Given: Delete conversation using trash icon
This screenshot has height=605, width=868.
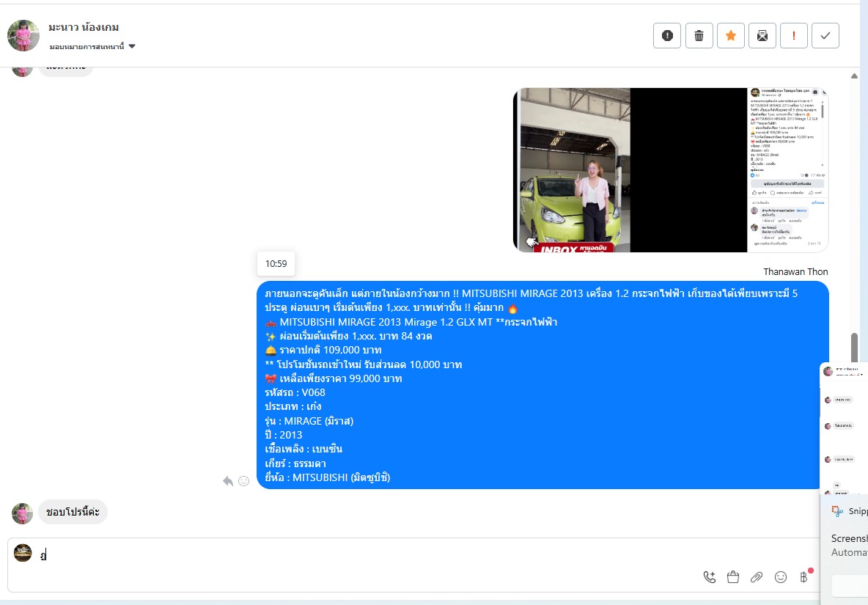Looking at the screenshot, I should click(x=699, y=36).
